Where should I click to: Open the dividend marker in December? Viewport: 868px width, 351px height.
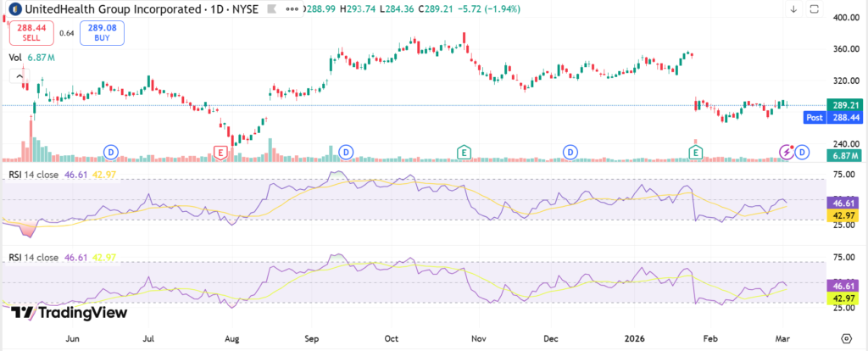click(570, 152)
